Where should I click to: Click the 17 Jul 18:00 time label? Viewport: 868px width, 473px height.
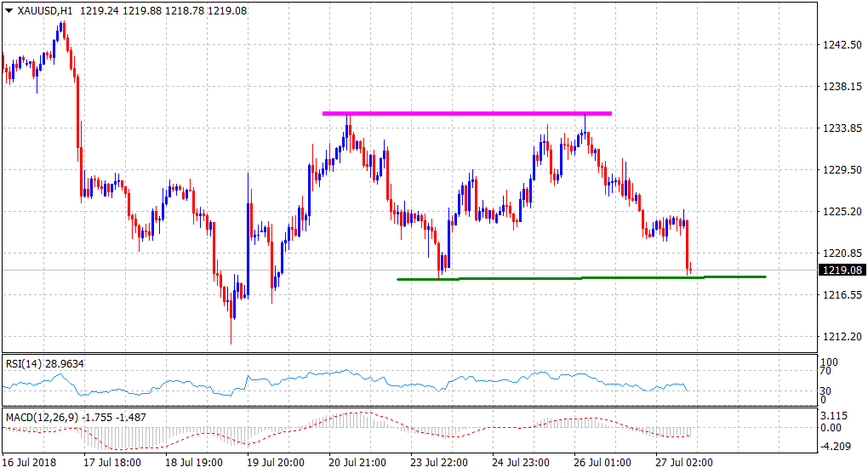click(112, 462)
